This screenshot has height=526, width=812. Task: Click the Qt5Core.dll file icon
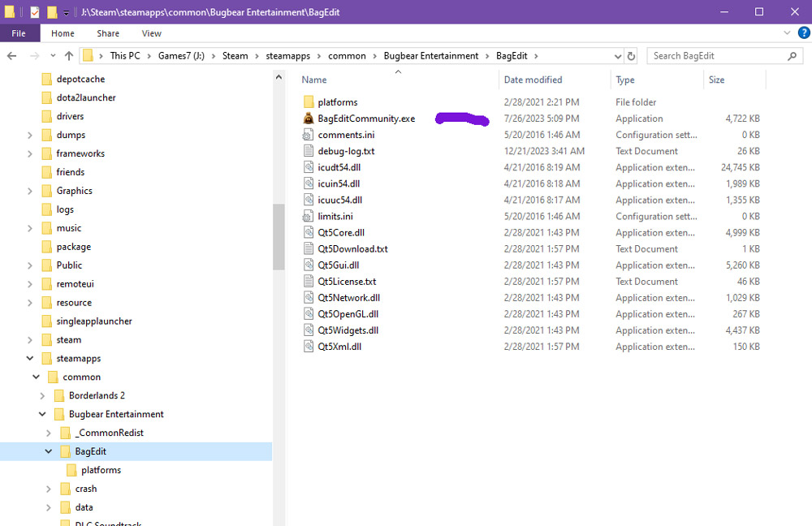(308, 232)
